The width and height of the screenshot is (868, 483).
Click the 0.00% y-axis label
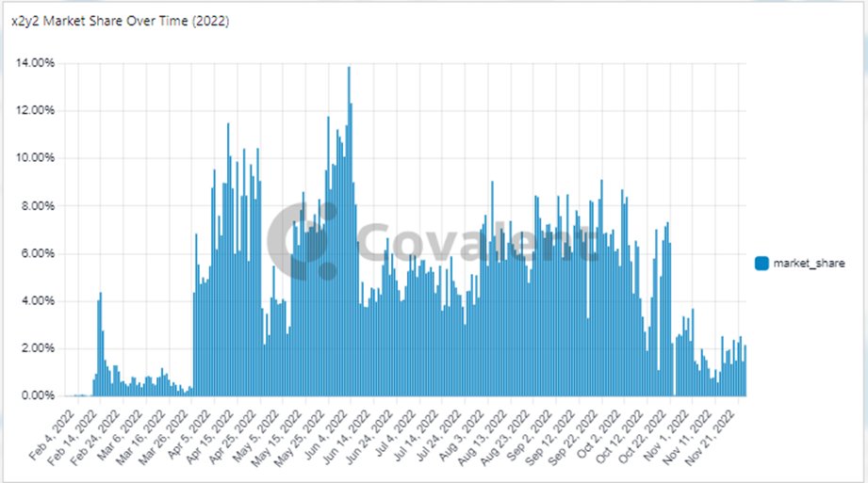coord(38,396)
